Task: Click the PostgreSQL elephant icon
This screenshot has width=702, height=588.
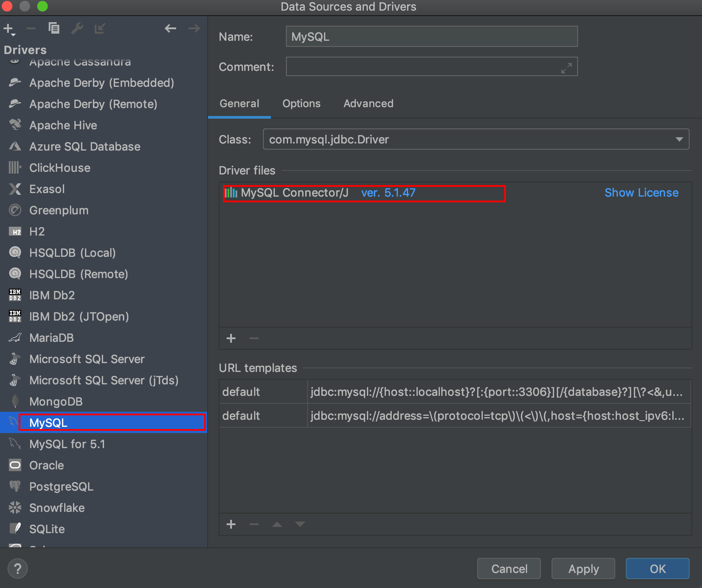Action: pyautogui.click(x=15, y=486)
